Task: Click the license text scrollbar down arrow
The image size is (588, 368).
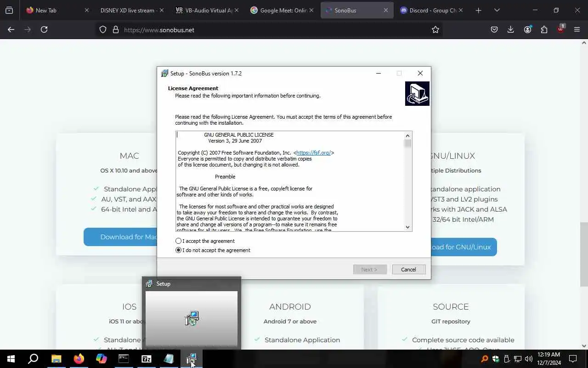Action: click(407, 227)
